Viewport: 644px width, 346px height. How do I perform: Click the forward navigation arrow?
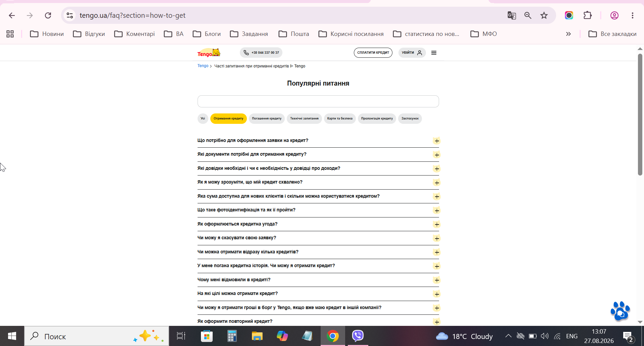(30, 15)
